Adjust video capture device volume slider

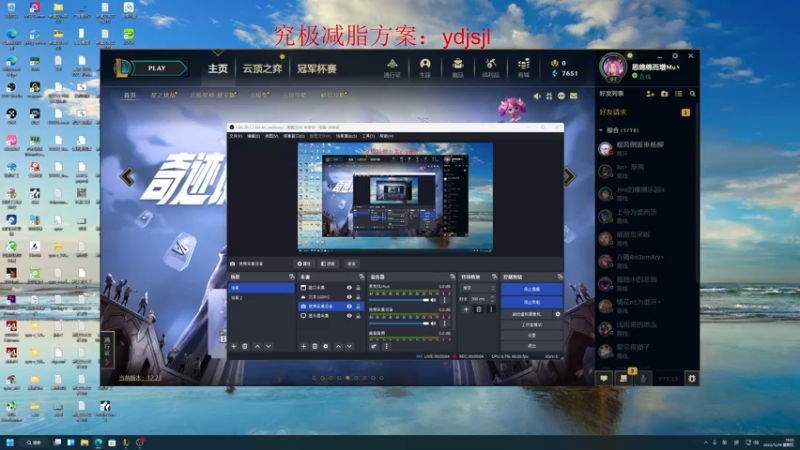coord(399,323)
